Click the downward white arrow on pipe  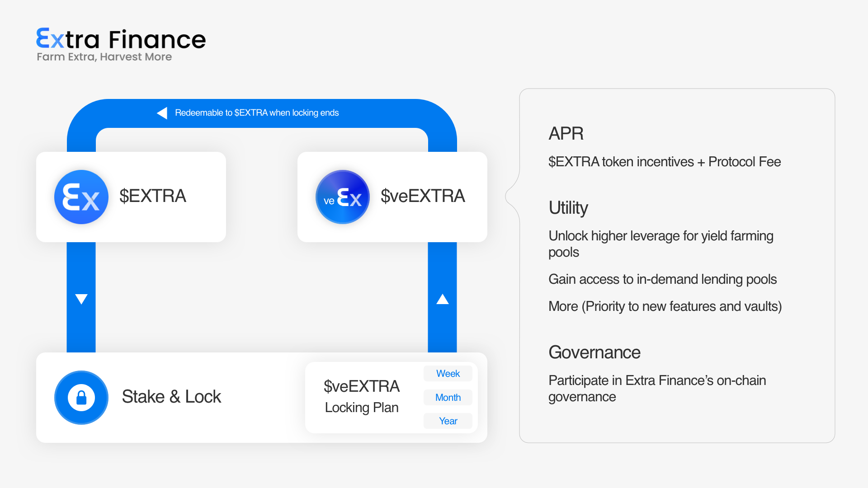coord(81,299)
